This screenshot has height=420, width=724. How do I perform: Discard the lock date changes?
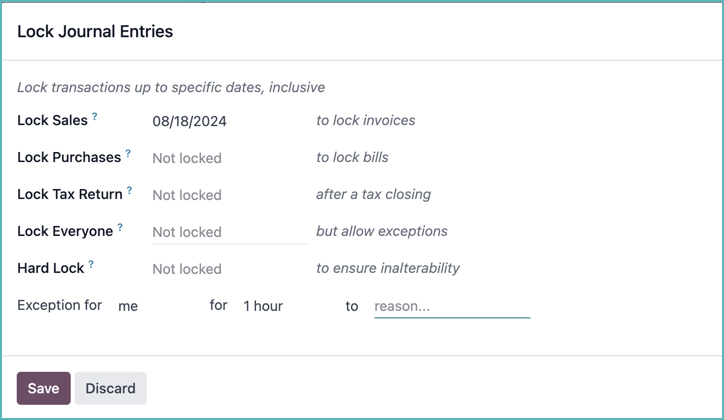pyautogui.click(x=110, y=388)
